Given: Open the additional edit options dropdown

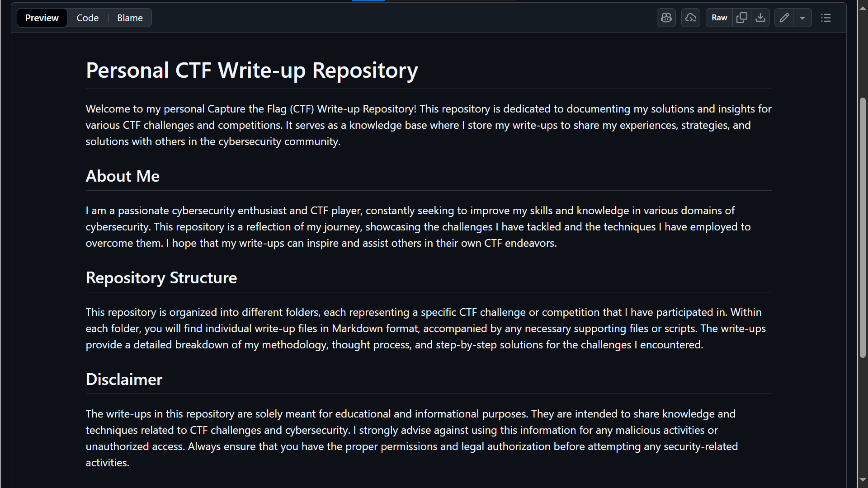Looking at the screenshot, I should (802, 18).
